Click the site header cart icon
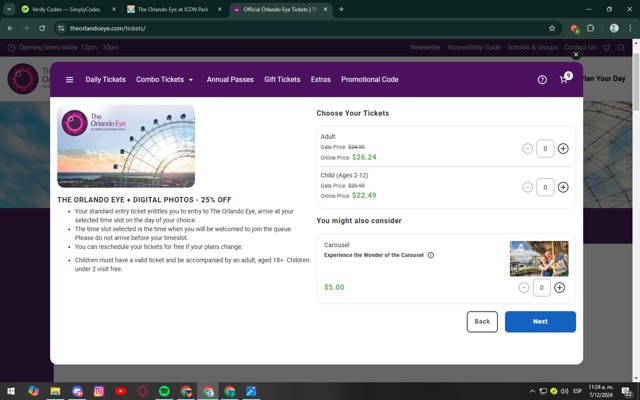Screen dimensions: 640x400 (607, 48)
